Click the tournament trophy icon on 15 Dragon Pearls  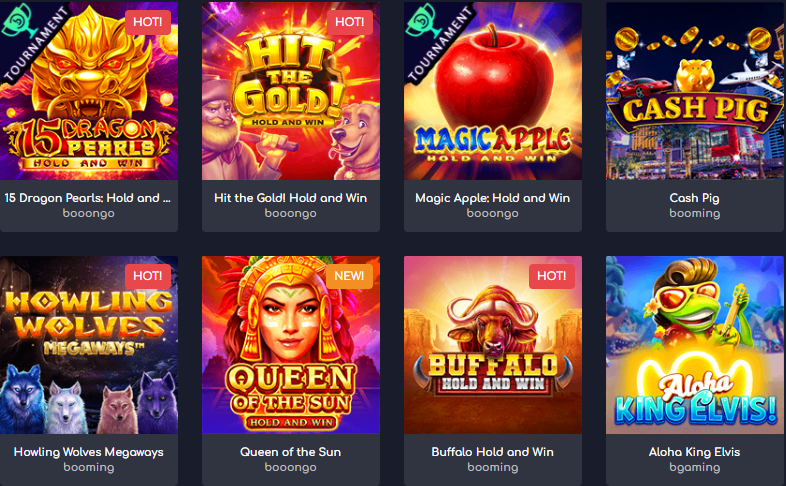(x=18, y=20)
